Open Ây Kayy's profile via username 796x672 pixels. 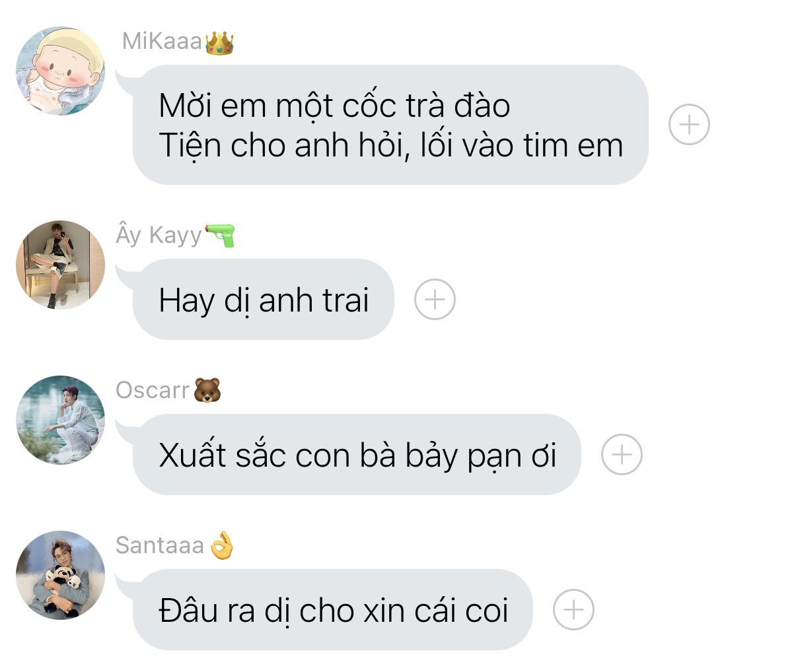(159, 236)
